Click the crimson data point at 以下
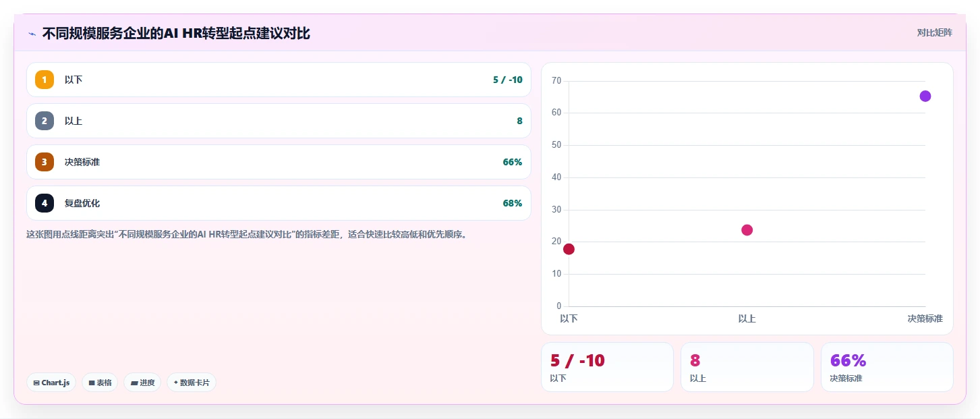 [569, 249]
